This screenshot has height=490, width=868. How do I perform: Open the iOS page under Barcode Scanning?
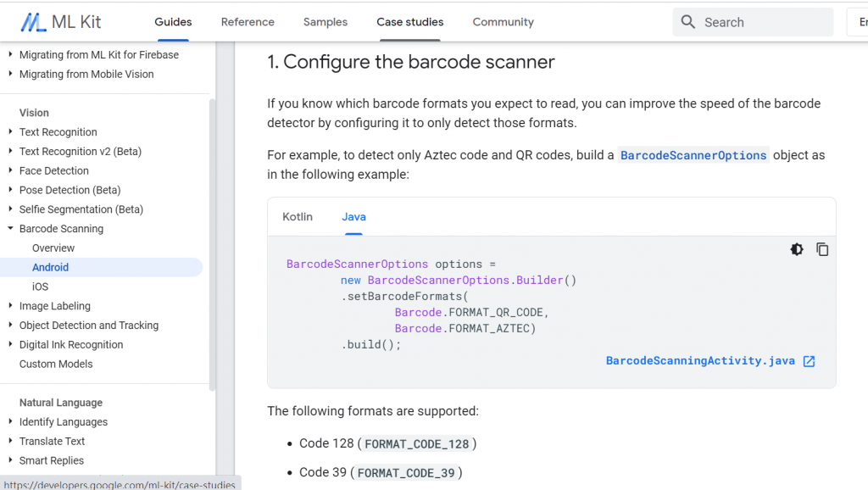point(41,287)
